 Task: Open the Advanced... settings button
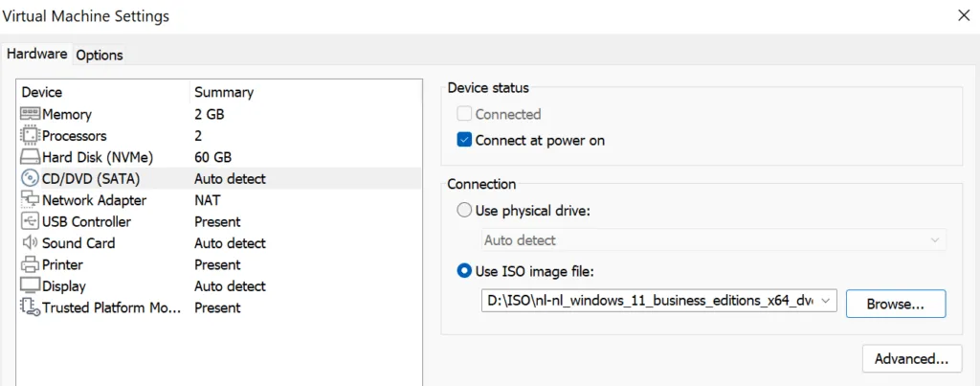[x=911, y=359]
